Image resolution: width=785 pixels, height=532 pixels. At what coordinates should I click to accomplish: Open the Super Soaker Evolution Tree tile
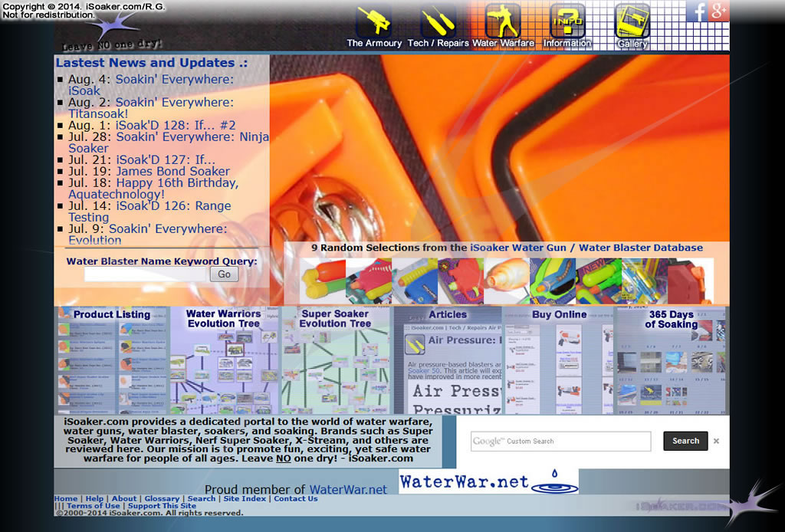(336, 360)
